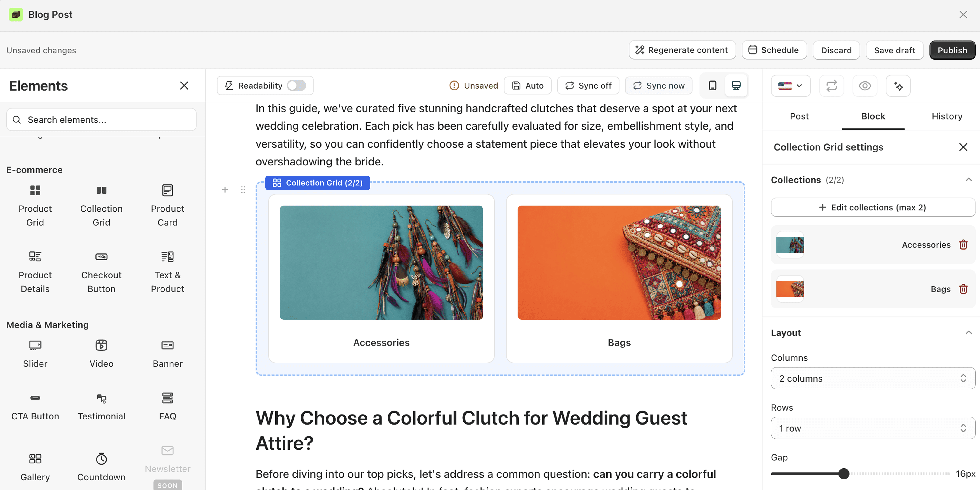
Task: Add a Banner element
Action: pos(167,353)
